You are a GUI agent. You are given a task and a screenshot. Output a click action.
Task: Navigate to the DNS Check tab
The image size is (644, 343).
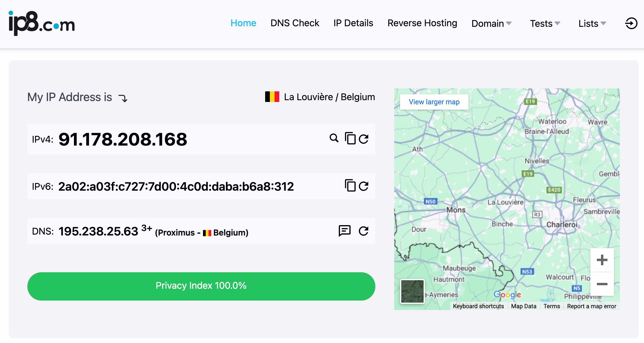295,23
